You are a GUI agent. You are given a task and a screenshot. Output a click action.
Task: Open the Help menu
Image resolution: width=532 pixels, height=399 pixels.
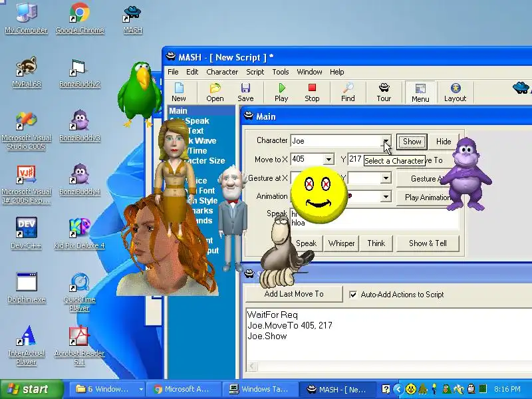coord(336,72)
